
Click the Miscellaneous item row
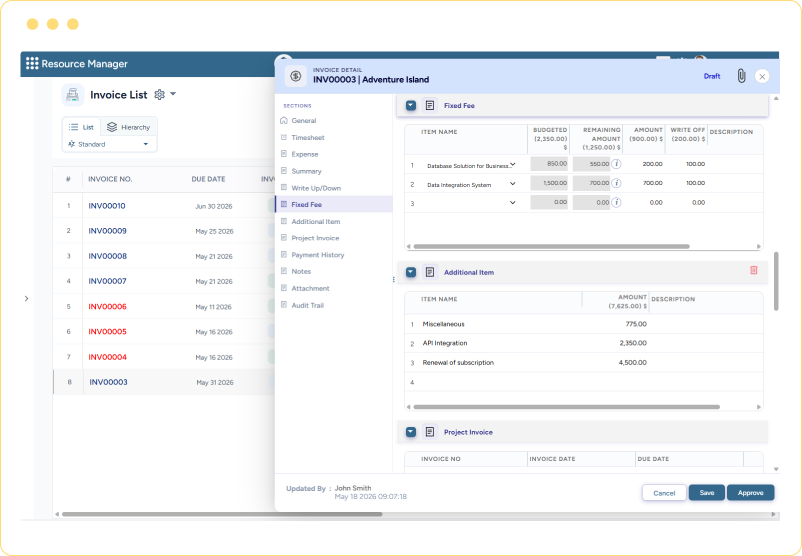tap(584, 324)
